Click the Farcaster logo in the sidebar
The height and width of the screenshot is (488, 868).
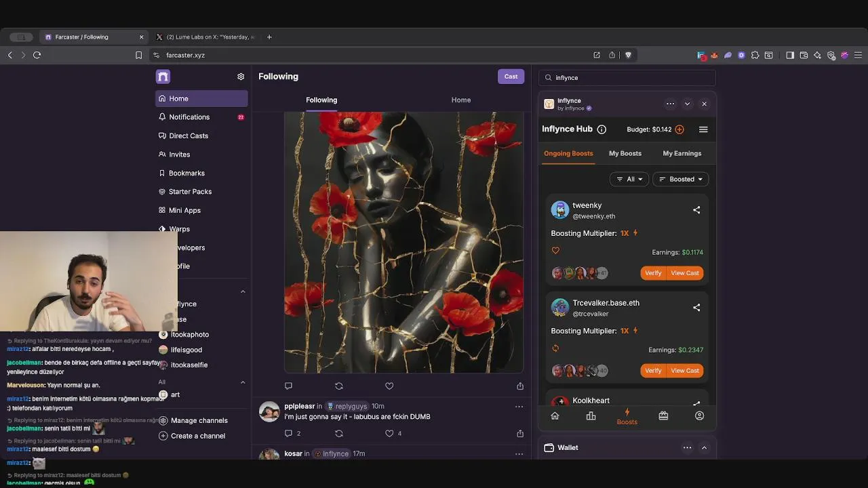point(163,77)
